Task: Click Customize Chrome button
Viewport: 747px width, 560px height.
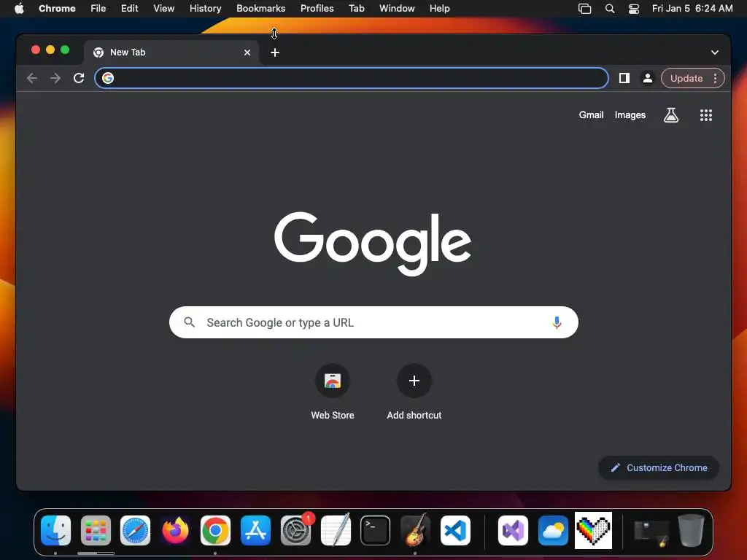Action: [x=659, y=467]
